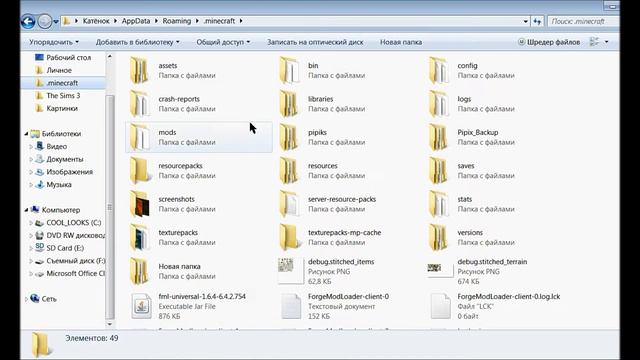Open the Общий доступ menu
The height and width of the screenshot is (360, 640).
click(223, 42)
